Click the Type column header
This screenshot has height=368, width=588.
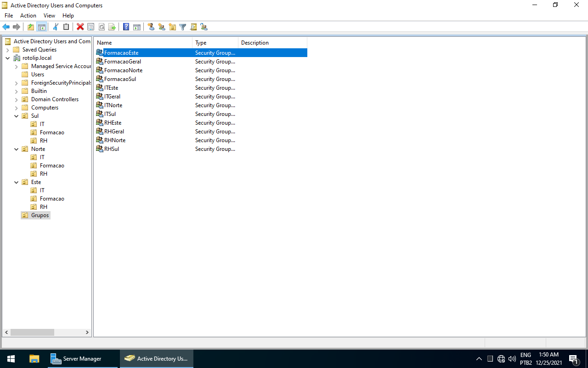tap(215, 43)
